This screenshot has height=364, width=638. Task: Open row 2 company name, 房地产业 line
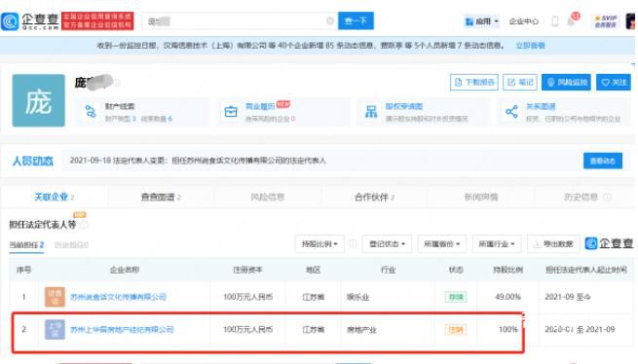[x=122, y=329]
